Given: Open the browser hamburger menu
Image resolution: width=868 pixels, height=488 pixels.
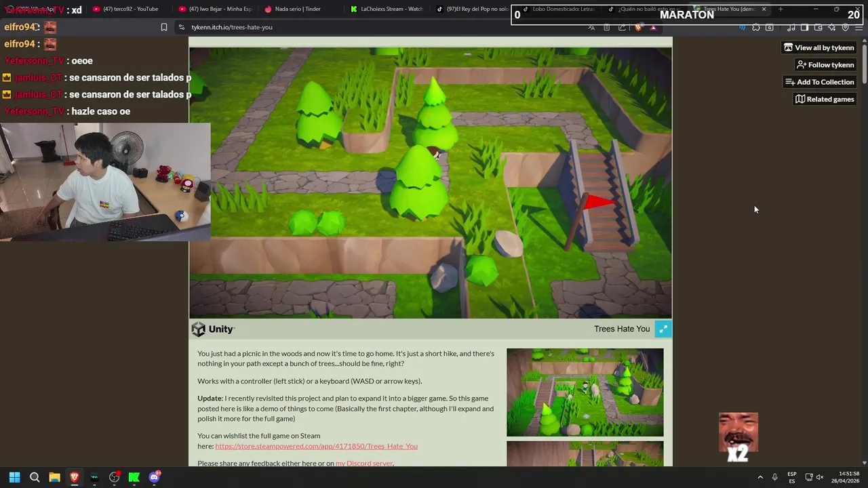Looking at the screenshot, I should (x=859, y=27).
